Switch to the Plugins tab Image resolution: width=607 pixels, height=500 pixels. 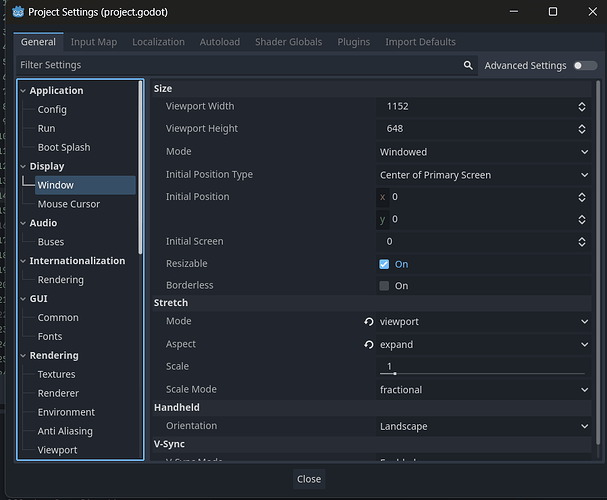[x=353, y=42]
